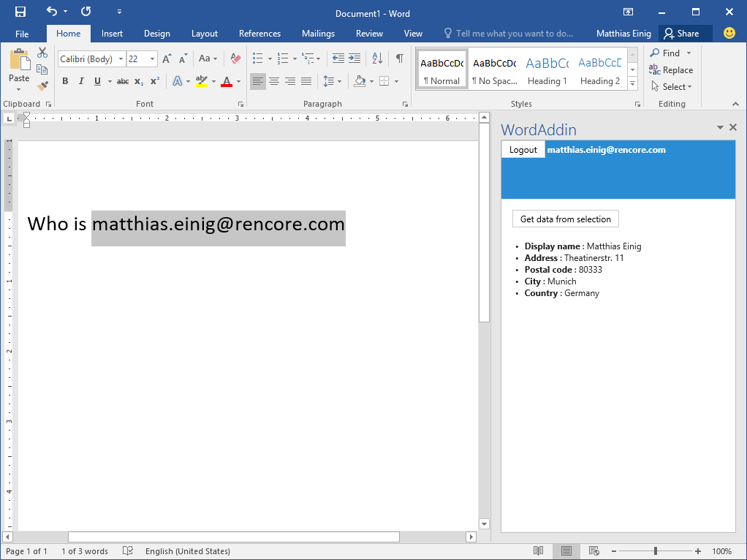Click the Repeat typing icon

[86, 12]
